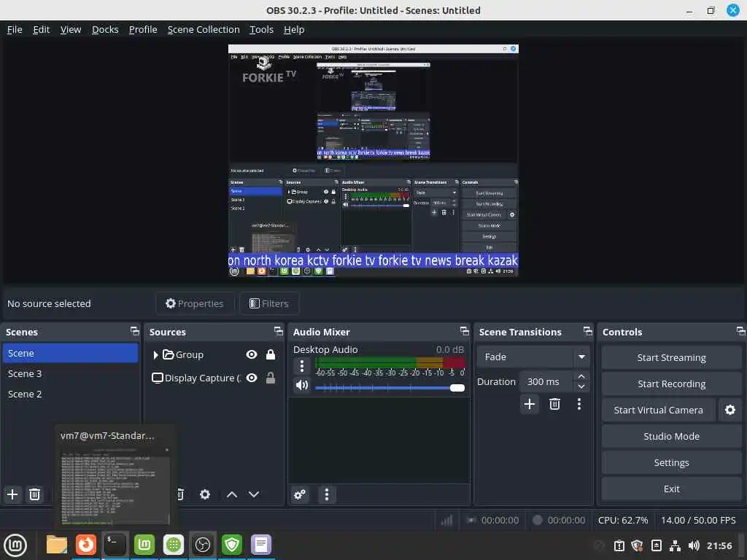The width and height of the screenshot is (747, 560).
Task: Decrease transition duration with down arrow
Action: (581, 386)
